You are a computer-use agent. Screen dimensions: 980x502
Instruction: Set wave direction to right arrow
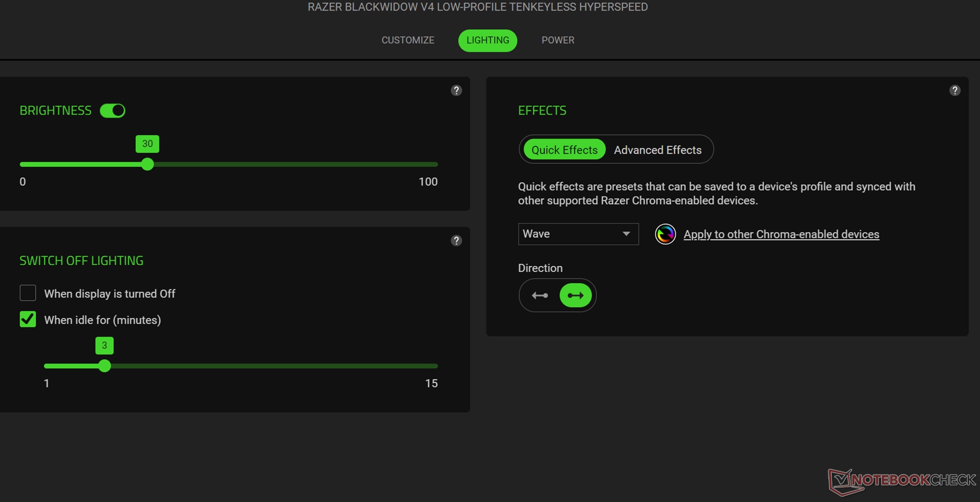[x=575, y=295]
